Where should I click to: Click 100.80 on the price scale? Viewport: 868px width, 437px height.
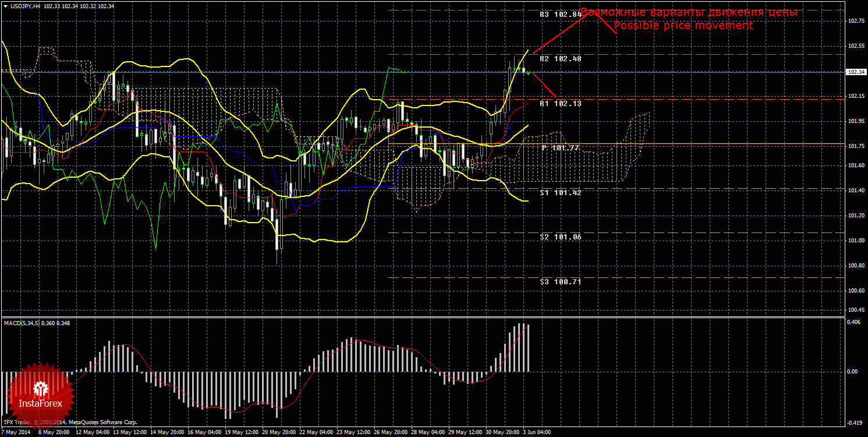click(x=856, y=265)
